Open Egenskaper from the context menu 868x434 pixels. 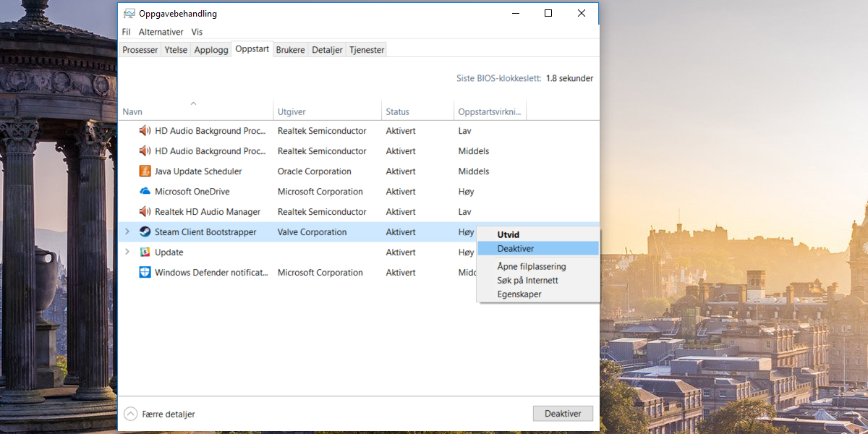point(519,294)
